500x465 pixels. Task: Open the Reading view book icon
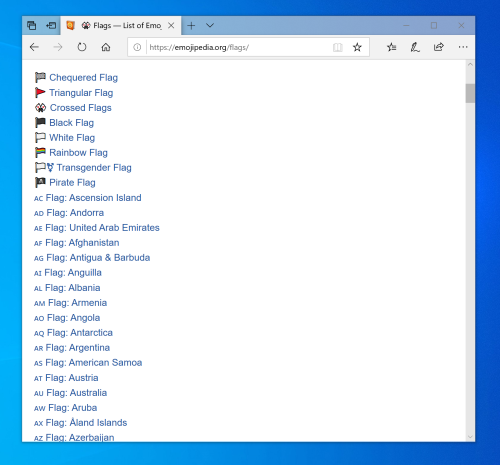[x=337, y=47]
